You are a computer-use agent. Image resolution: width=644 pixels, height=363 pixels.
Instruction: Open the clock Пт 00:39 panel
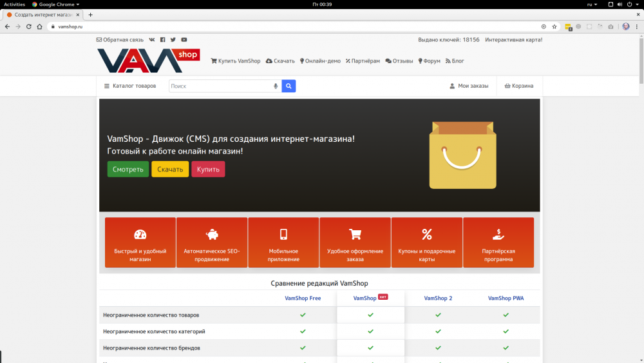pyautogui.click(x=322, y=4)
